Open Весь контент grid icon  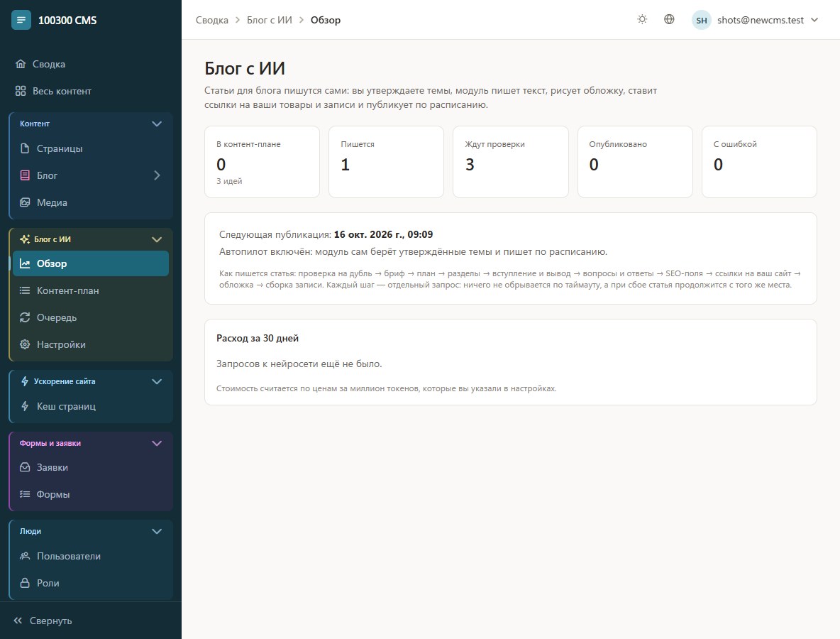tap(21, 91)
